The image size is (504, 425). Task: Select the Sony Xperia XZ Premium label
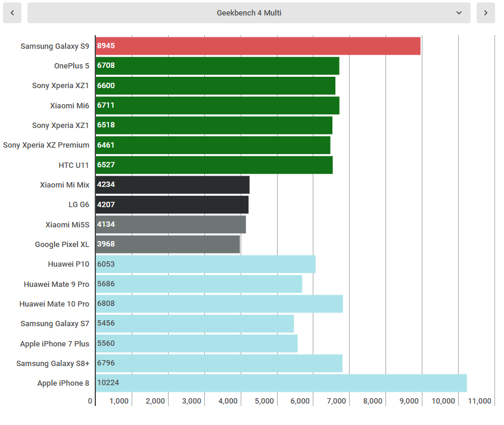[46, 145]
